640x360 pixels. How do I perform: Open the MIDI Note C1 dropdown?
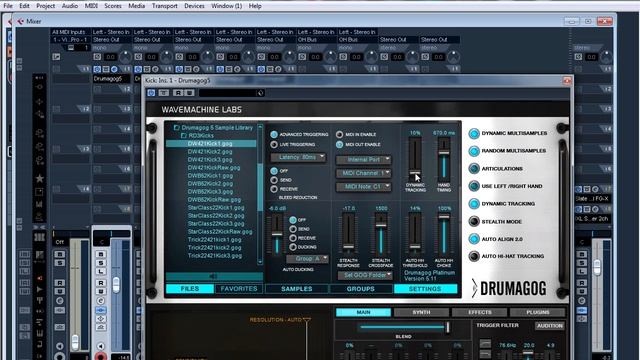(363, 187)
